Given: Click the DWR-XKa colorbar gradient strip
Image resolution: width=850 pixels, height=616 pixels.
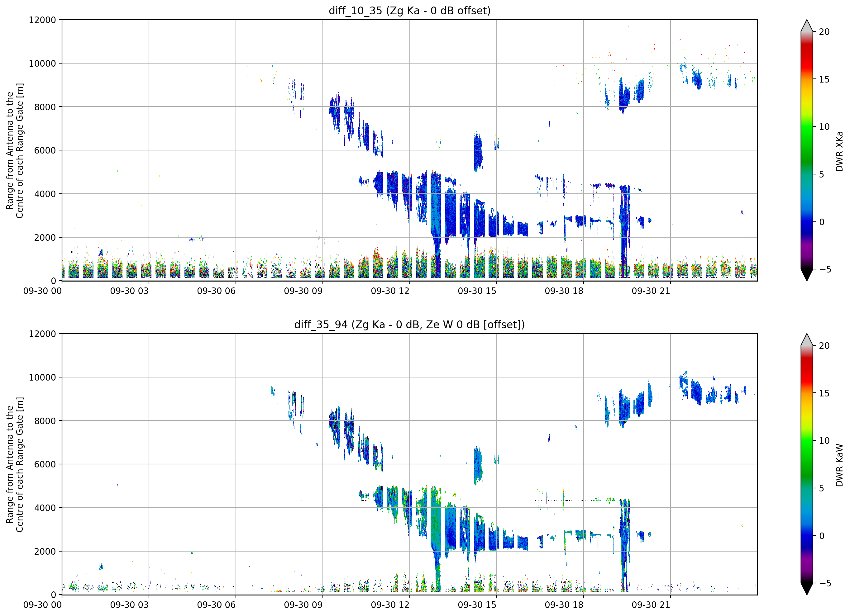Looking at the screenshot, I should point(806,150).
